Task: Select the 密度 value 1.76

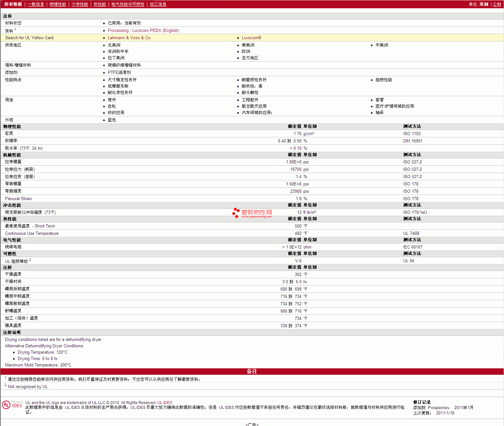Action: 297,134
